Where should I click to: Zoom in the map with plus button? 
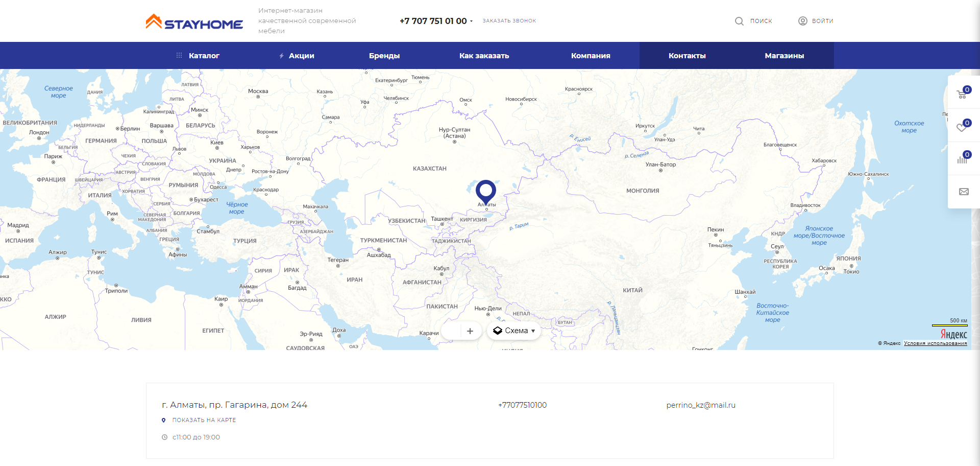click(470, 331)
